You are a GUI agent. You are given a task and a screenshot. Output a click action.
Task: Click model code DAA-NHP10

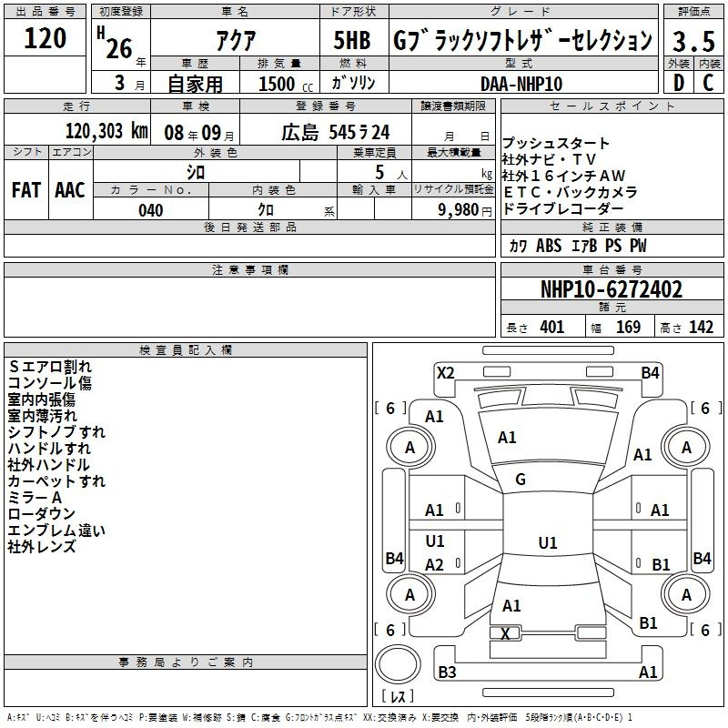tap(521, 84)
